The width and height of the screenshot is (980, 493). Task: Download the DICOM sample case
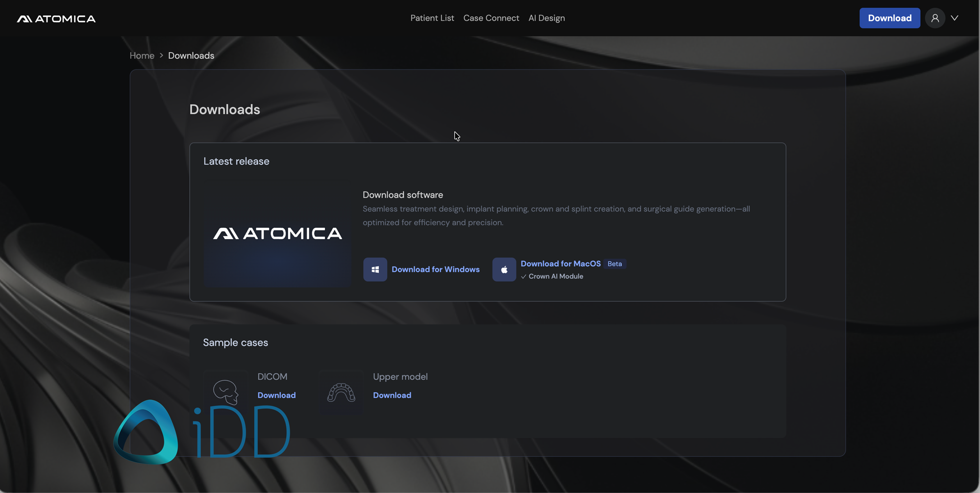(277, 395)
